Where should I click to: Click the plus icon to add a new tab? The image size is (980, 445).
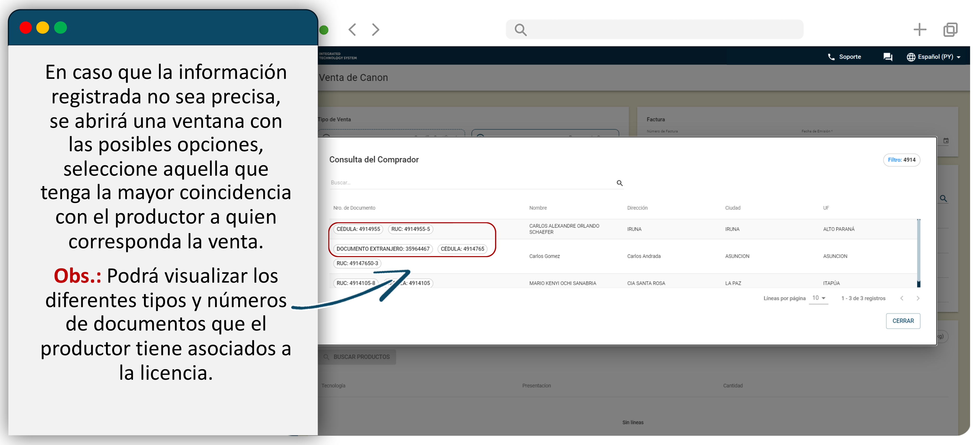click(920, 30)
